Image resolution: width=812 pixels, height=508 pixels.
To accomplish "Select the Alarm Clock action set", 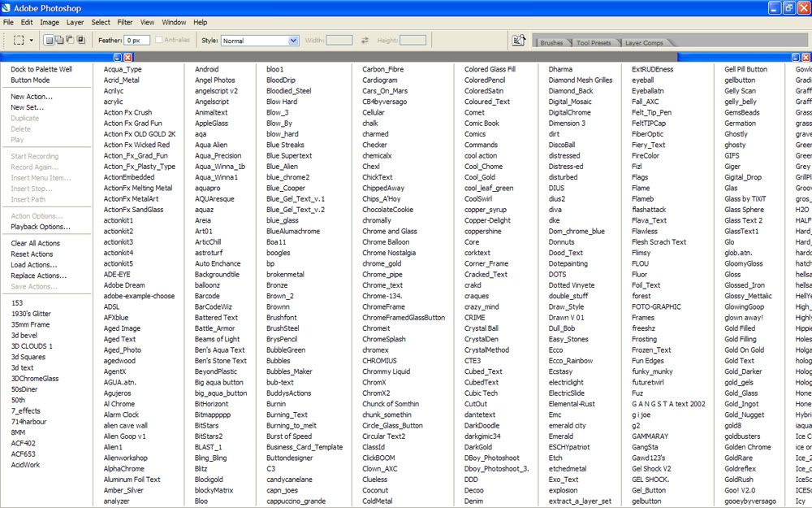I will click(x=121, y=415).
